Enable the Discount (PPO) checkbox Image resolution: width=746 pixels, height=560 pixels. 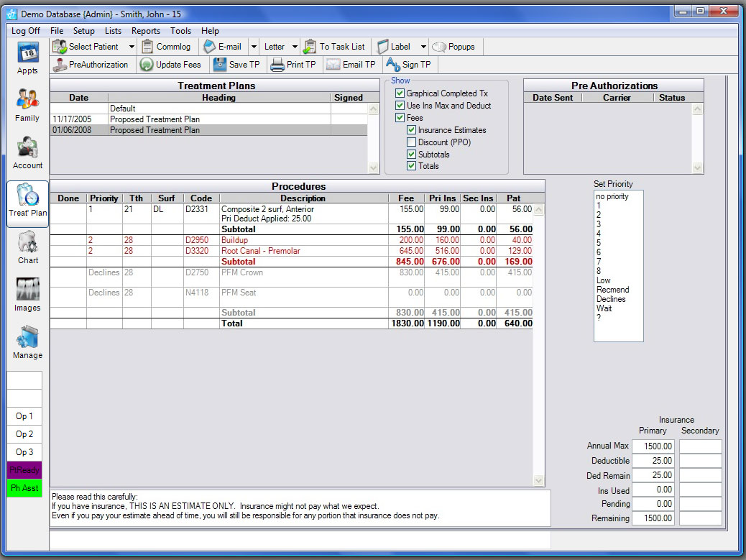pyautogui.click(x=412, y=142)
